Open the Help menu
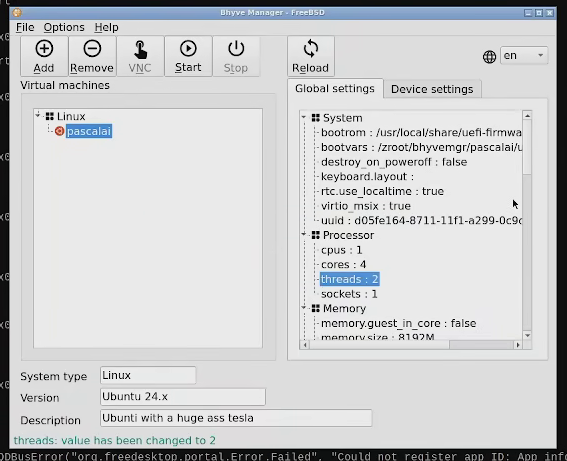The height and width of the screenshot is (461, 567). point(106,27)
